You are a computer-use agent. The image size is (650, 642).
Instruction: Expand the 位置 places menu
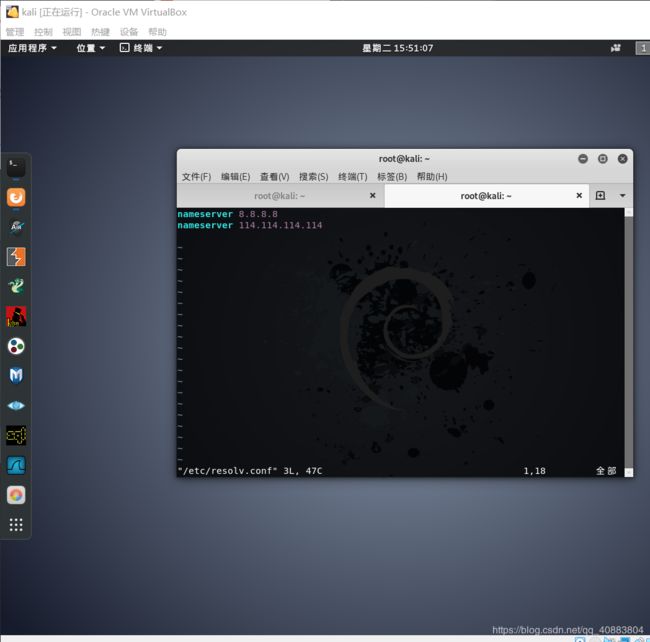click(x=90, y=48)
